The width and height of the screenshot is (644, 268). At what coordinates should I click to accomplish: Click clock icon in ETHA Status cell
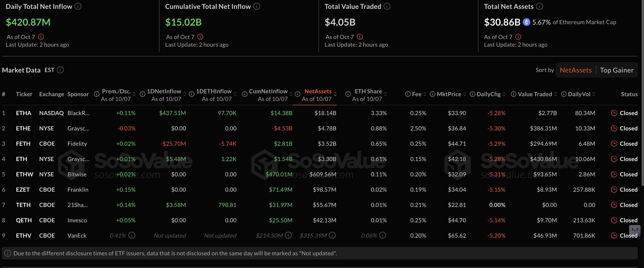click(x=614, y=113)
